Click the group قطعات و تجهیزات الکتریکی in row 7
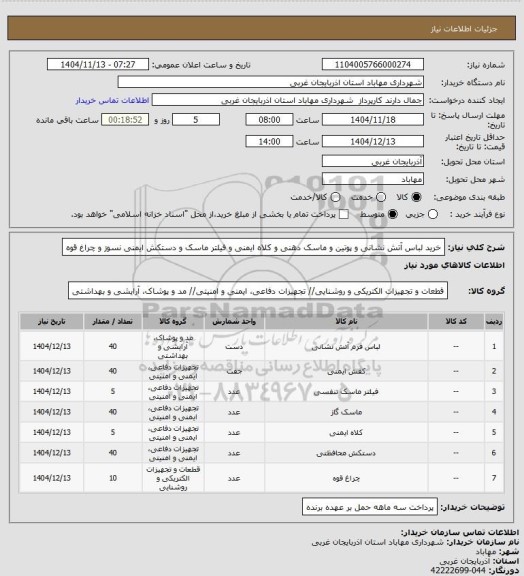 [173, 478]
